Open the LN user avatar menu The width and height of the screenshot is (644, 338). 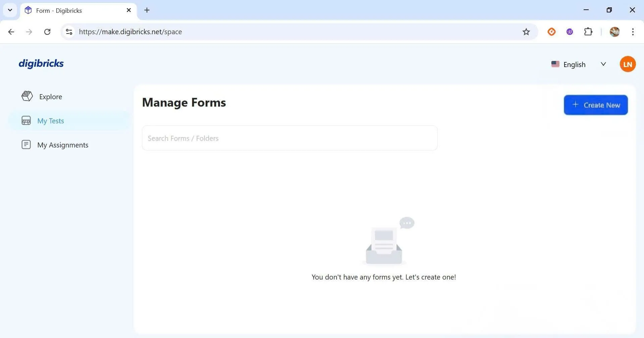click(627, 64)
